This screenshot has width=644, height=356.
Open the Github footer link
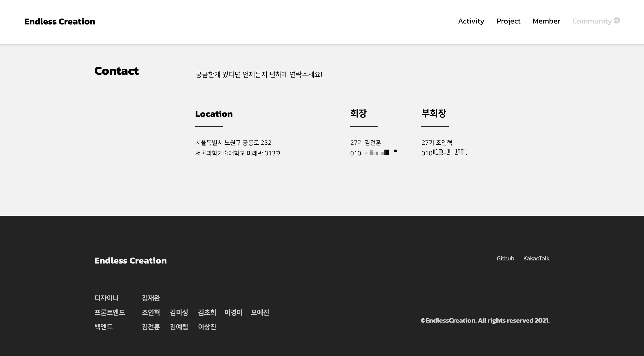tap(505, 258)
